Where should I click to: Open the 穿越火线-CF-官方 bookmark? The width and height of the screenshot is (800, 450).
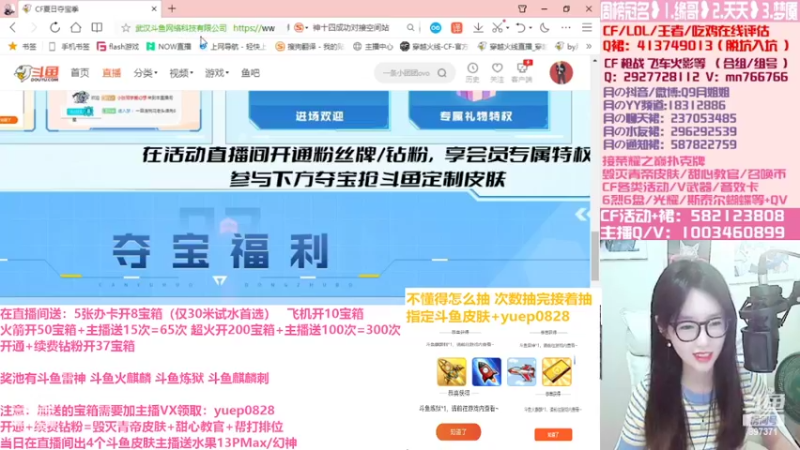(434, 46)
